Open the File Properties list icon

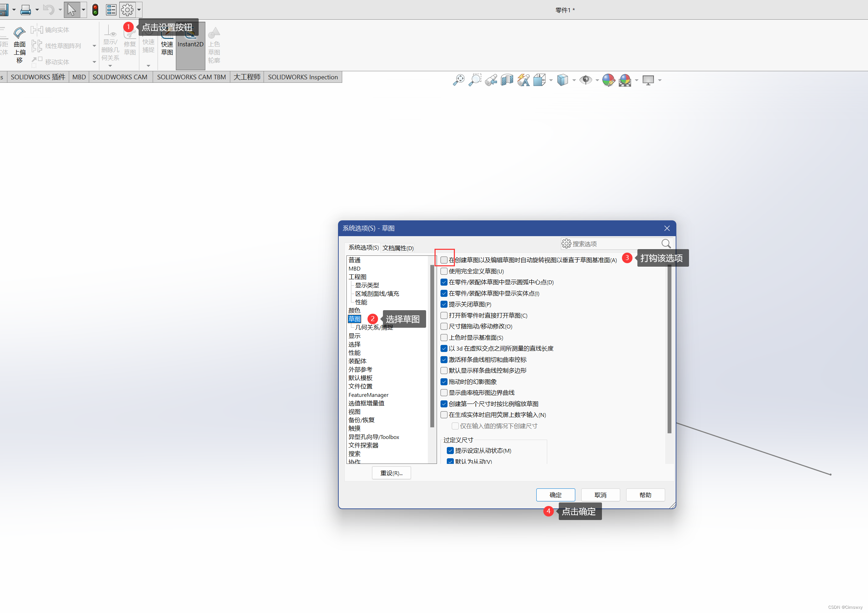click(x=111, y=10)
